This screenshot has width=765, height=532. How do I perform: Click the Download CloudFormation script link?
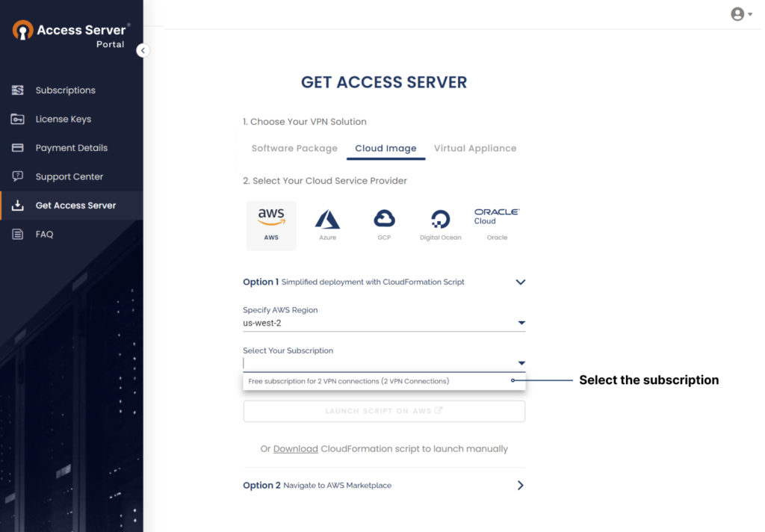click(295, 449)
